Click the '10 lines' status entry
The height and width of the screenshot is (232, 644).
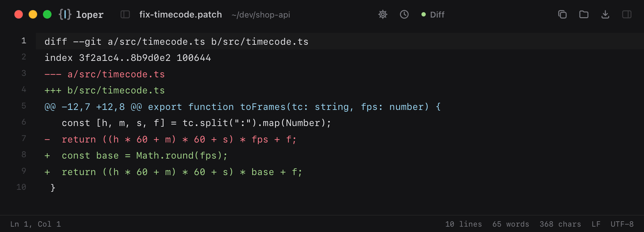464,224
